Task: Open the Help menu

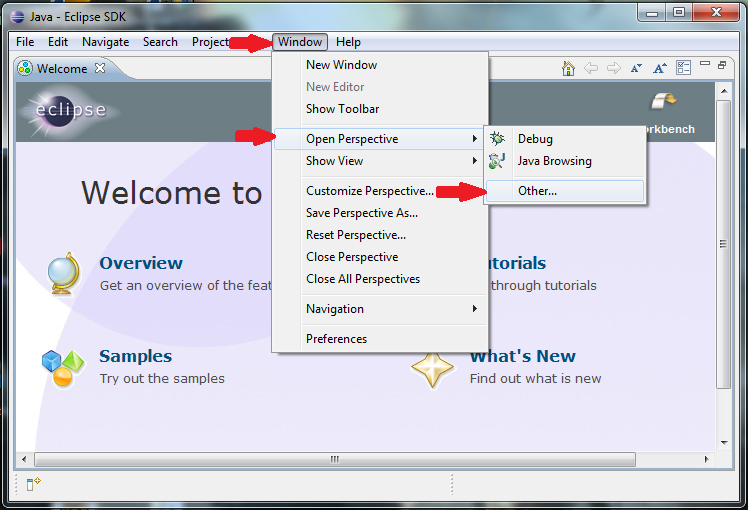Action: (348, 42)
